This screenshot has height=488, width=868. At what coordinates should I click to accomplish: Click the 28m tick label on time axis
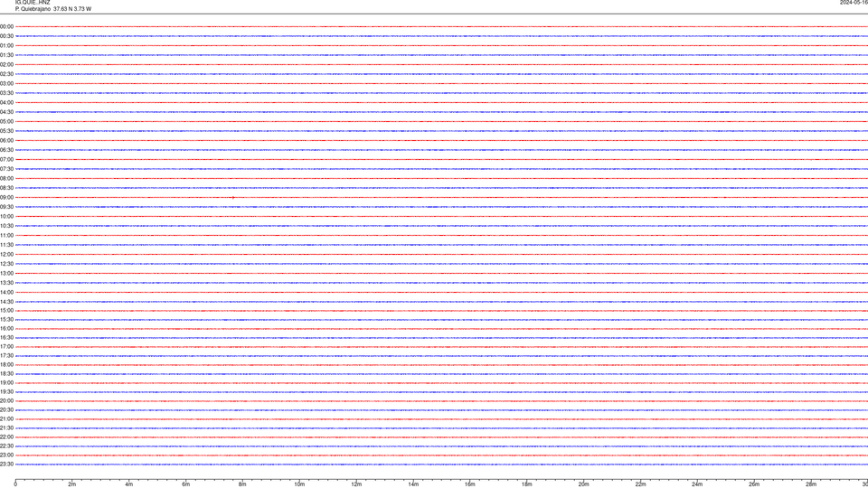click(811, 484)
